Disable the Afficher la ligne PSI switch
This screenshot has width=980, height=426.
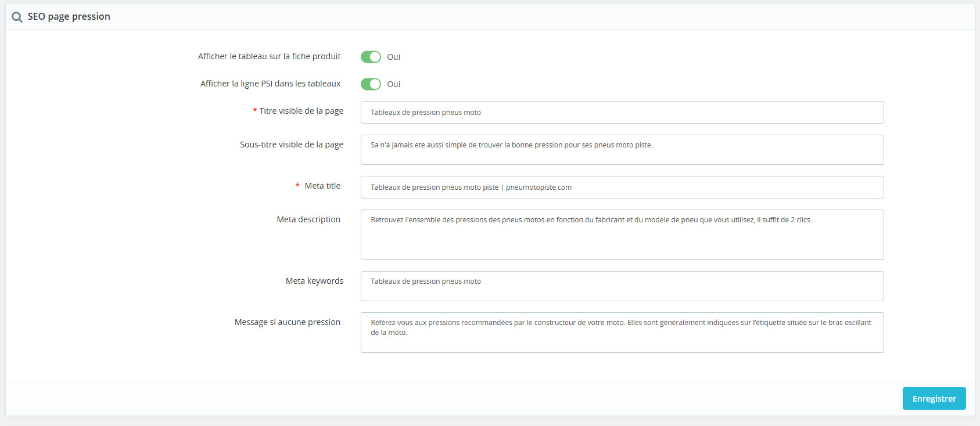pos(371,84)
